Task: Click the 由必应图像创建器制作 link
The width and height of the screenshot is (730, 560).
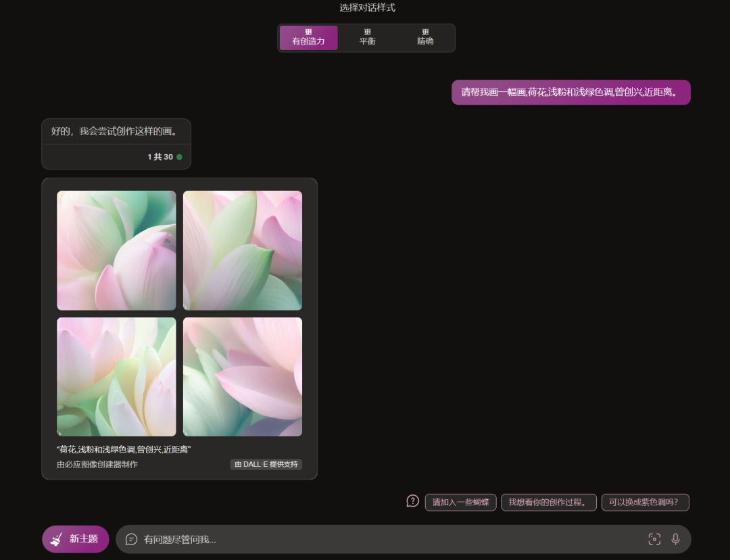Action: [x=97, y=465]
